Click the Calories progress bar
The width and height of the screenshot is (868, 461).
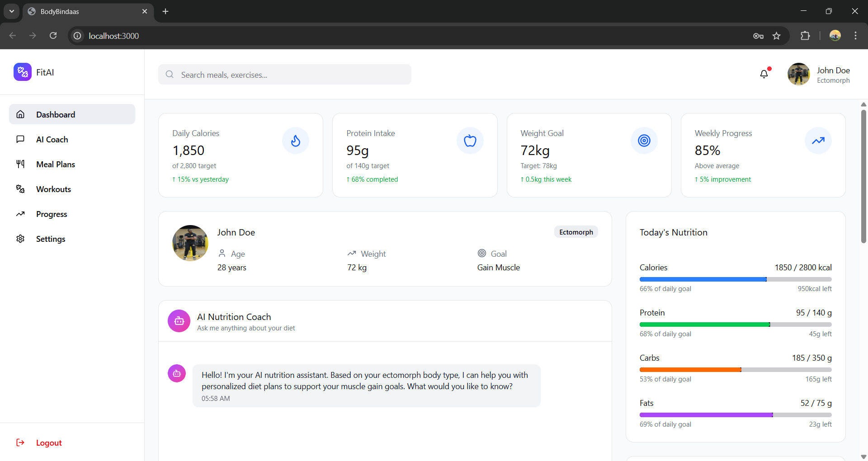pyautogui.click(x=736, y=279)
